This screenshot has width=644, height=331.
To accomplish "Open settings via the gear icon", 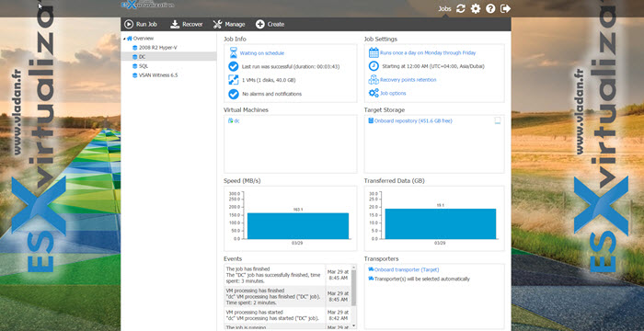I will click(x=476, y=8).
